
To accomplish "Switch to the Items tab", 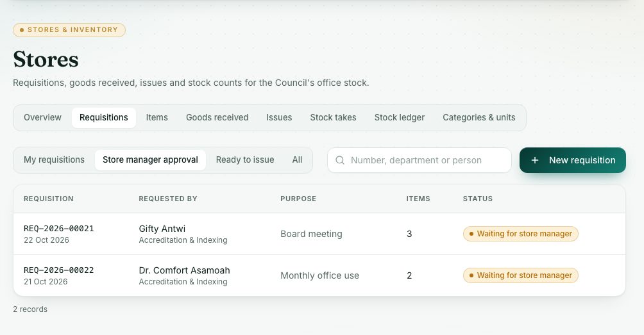I will tap(157, 118).
